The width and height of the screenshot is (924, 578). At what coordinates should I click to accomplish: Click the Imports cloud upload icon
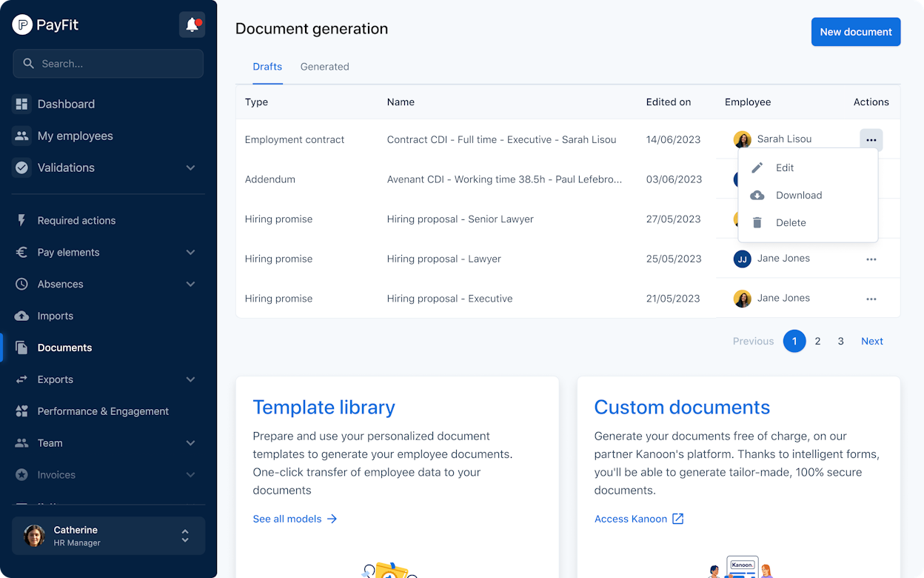(x=21, y=316)
